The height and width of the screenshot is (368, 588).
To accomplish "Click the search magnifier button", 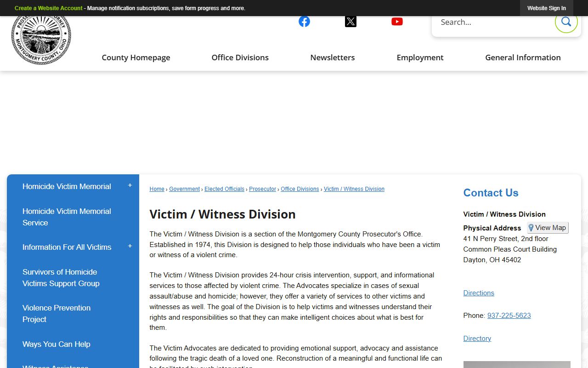I will click(566, 22).
